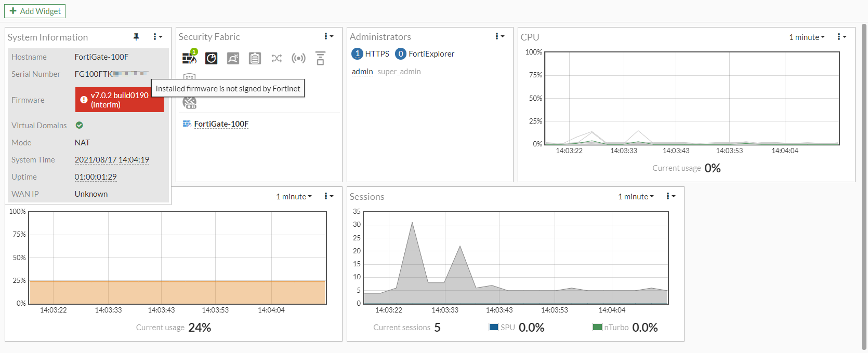This screenshot has height=353, width=868.
Task: Toggle the pin on System Information widget
Action: tap(136, 37)
